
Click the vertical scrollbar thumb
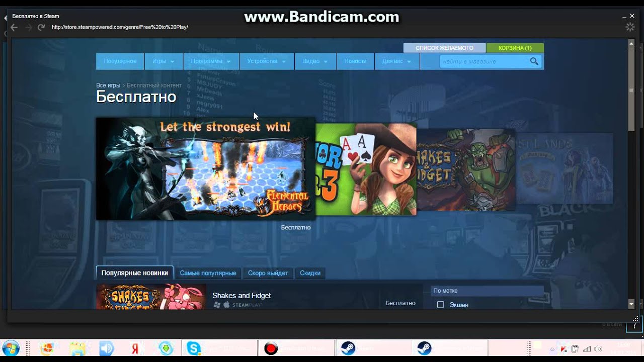pyautogui.click(x=631, y=90)
